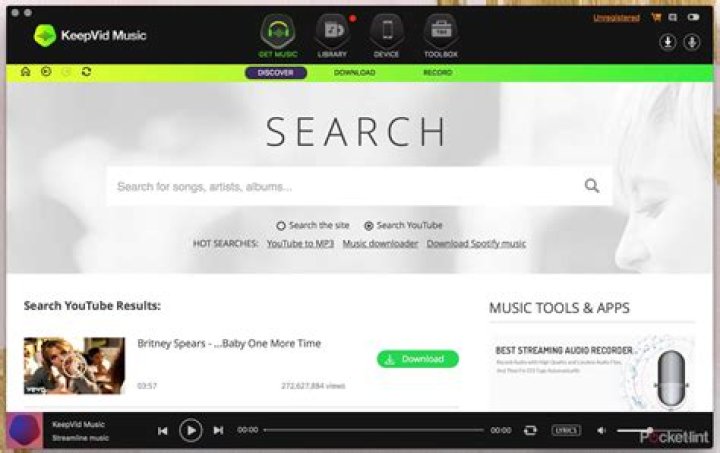Switch to the Discover tab

coord(276,73)
